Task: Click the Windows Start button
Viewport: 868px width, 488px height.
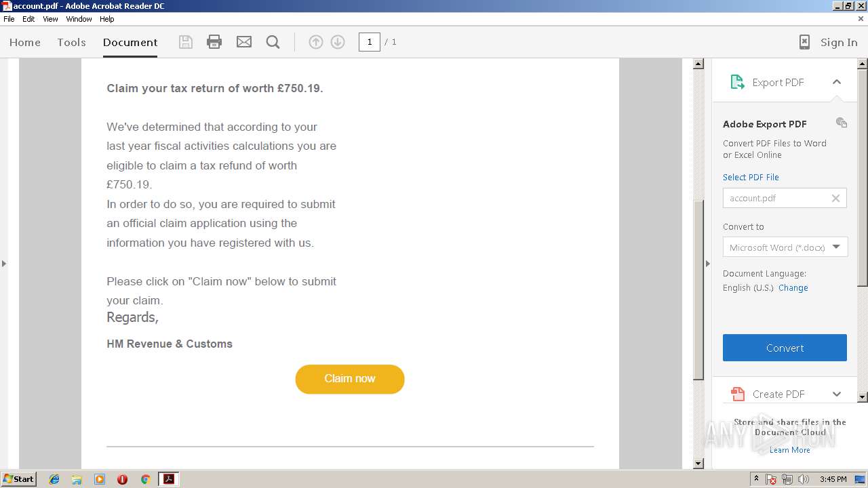Action: click(x=19, y=479)
